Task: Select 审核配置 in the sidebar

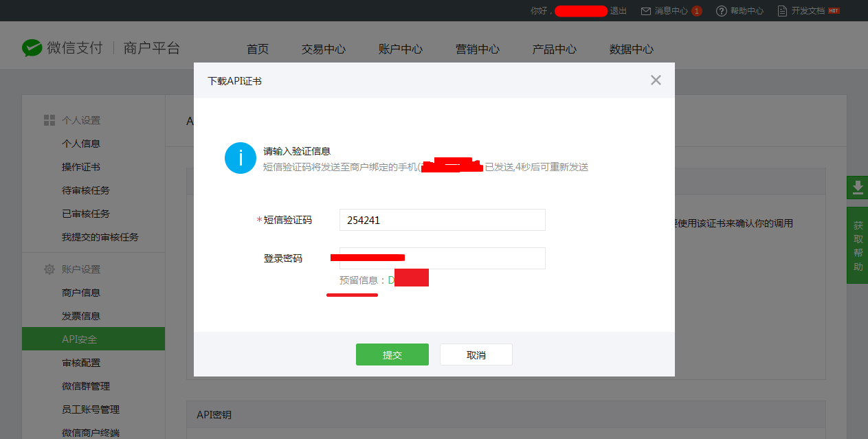Action: pyautogui.click(x=81, y=363)
